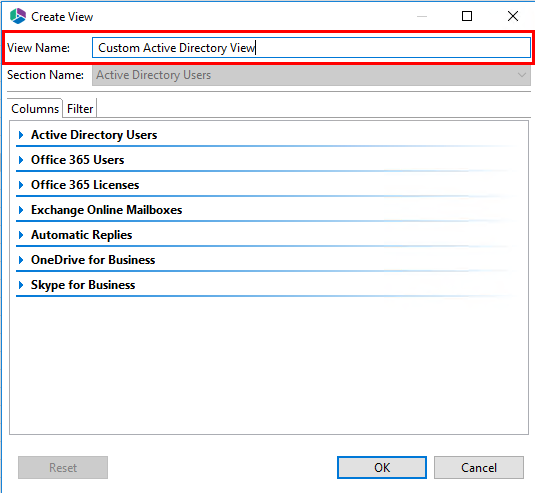Switch to the Columns tab
535x493 pixels.
pyautogui.click(x=35, y=108)
